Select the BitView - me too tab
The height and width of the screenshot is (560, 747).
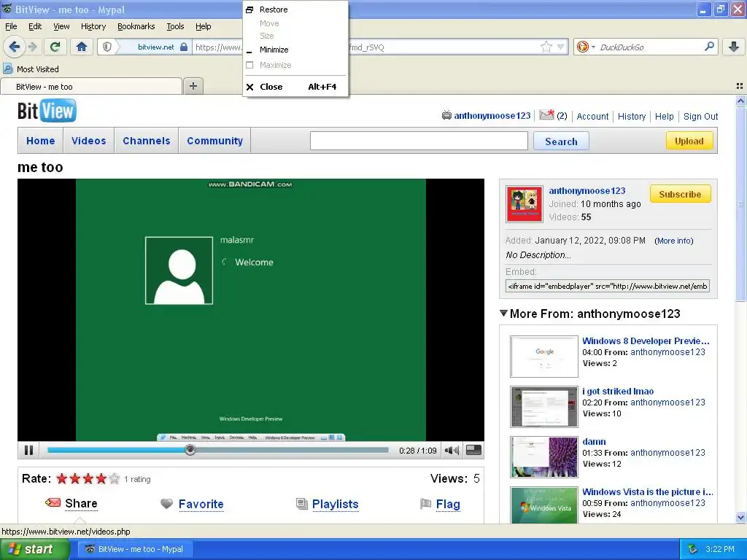pos(91,87)
